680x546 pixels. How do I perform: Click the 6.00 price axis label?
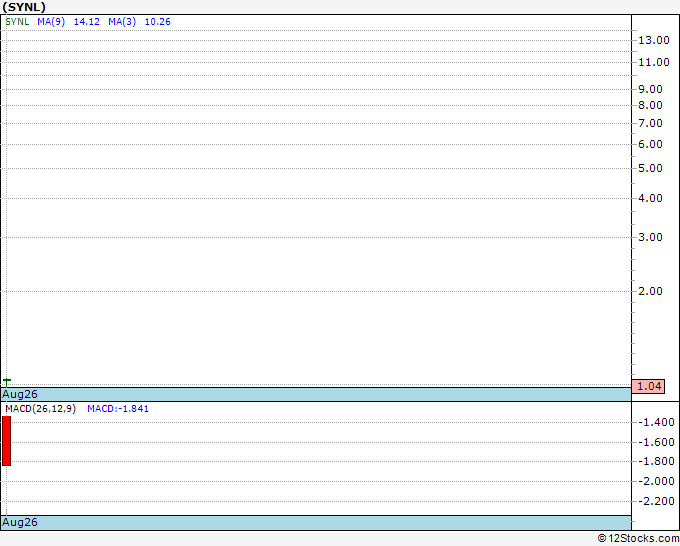pyautogui.click(x=651, y=144)
